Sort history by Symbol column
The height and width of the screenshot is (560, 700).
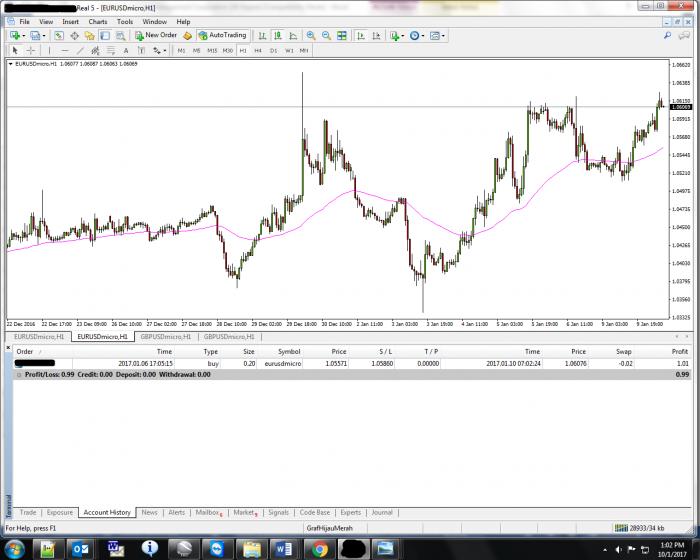289,351
